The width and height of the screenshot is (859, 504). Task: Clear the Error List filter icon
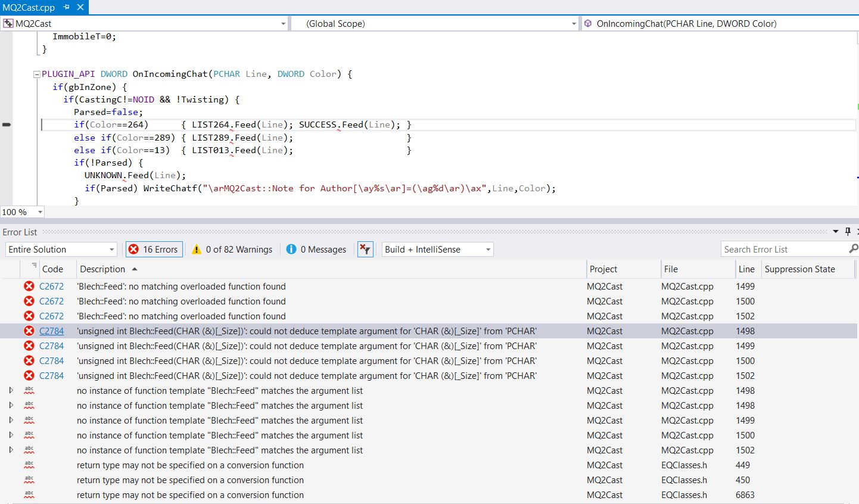click(x=365, y=250)
